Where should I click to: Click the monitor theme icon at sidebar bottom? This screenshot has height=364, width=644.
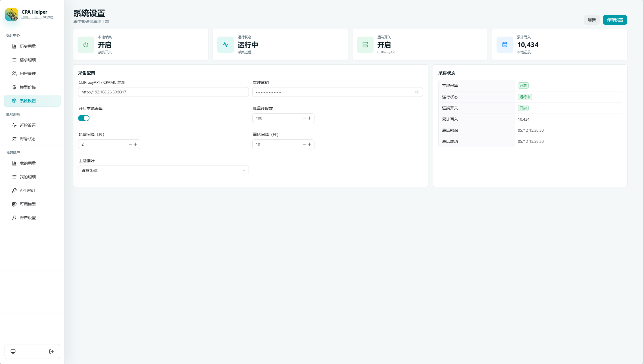[13, 352]
